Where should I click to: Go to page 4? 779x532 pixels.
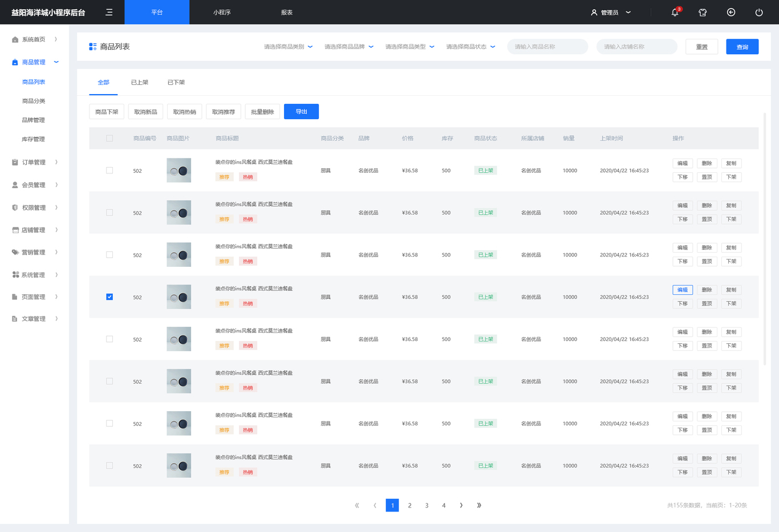pos(444,505)
